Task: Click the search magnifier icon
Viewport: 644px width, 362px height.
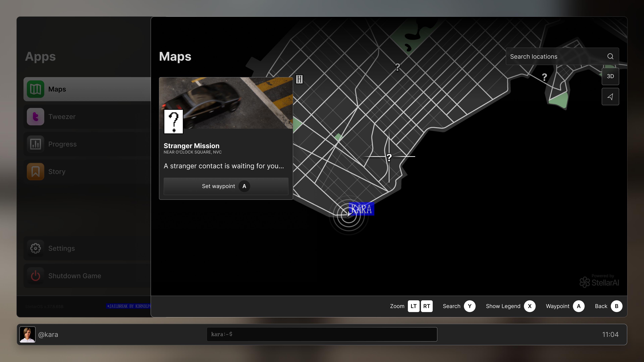Action: (610, 56)
